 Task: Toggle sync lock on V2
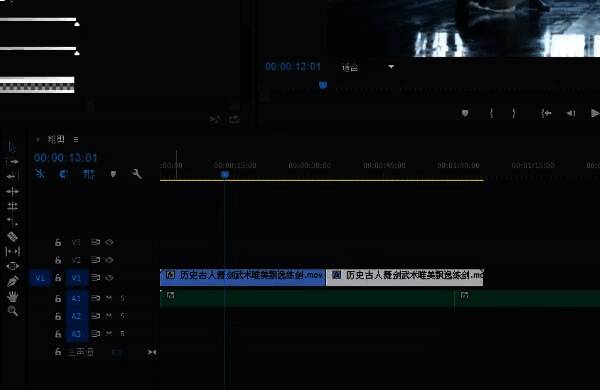point(95,260)
